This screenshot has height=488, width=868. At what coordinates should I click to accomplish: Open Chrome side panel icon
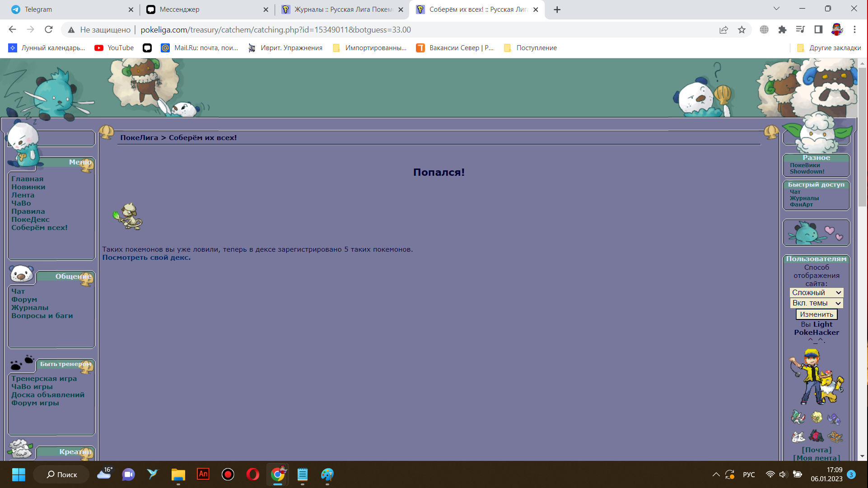pos(818,29)
